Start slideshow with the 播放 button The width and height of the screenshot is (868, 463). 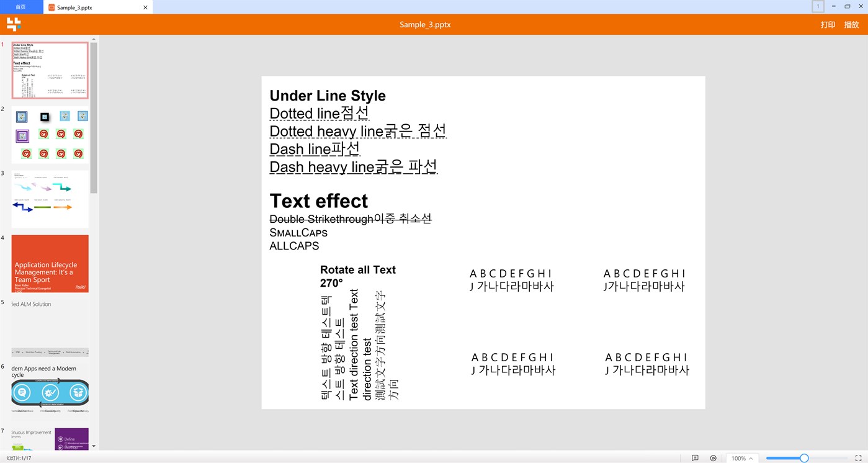pyautogui.click(x=852, y=25)
